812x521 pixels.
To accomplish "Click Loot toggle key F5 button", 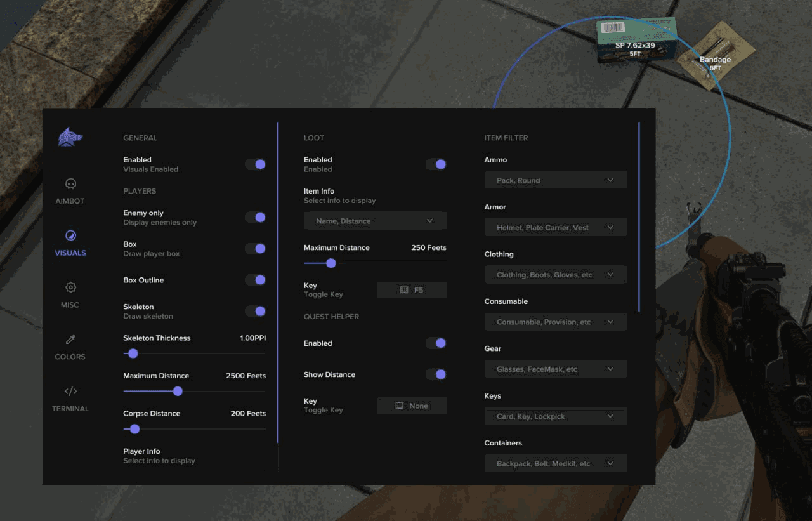I will [x=412, y=290].
